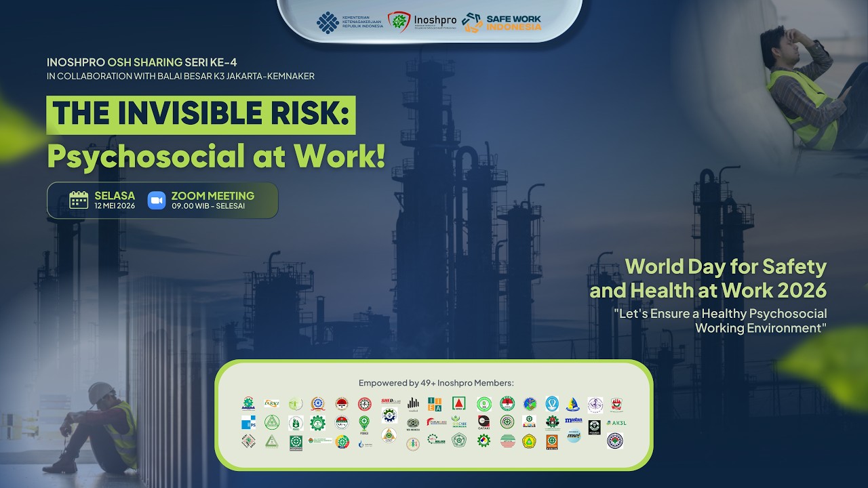This screenshot has width=868, height=488.
Task: Click the Safe Work Indonesia emblem
Action: (x=472, y=22)
